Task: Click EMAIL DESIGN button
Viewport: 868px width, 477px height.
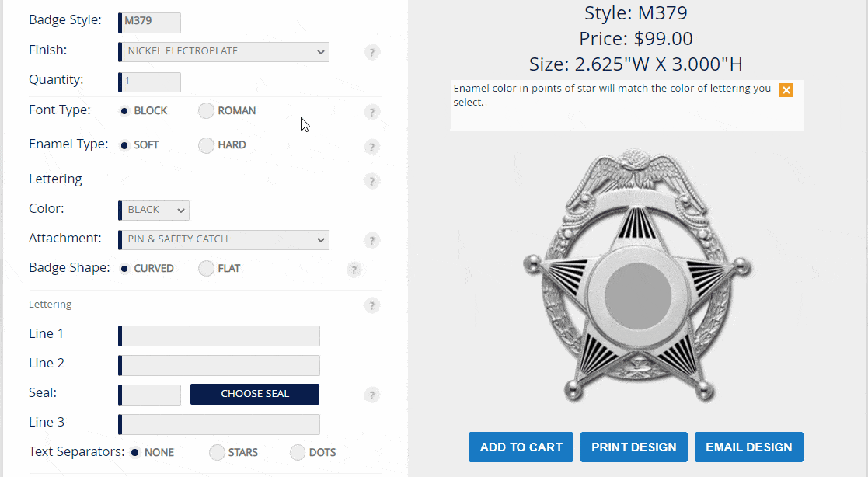Action: [x=749, y=447]
